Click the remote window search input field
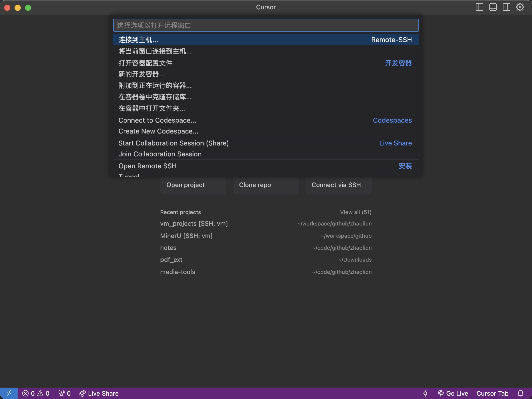The width and height of the screenshot is (532, 399). (x=266, y=25)
